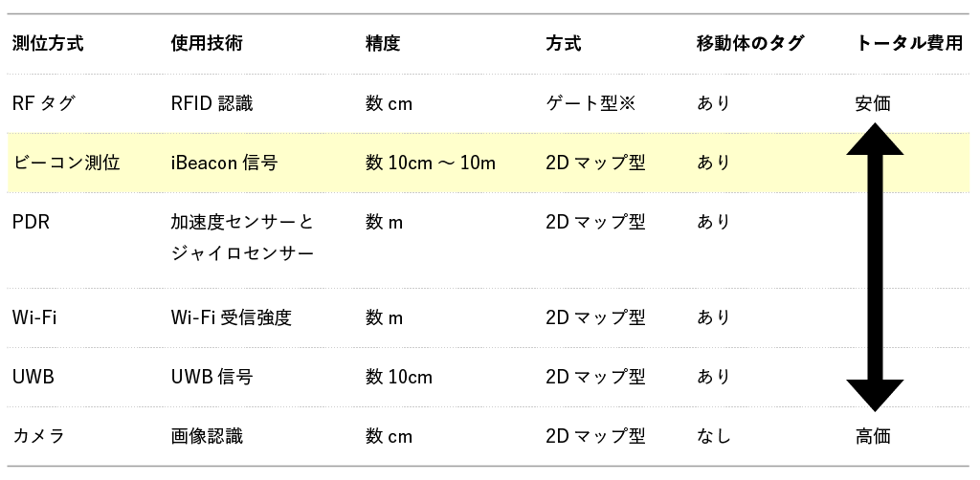Click the black double-headed cost arrow
Screen dimensions: 980x480
click(x=875, y=267)
